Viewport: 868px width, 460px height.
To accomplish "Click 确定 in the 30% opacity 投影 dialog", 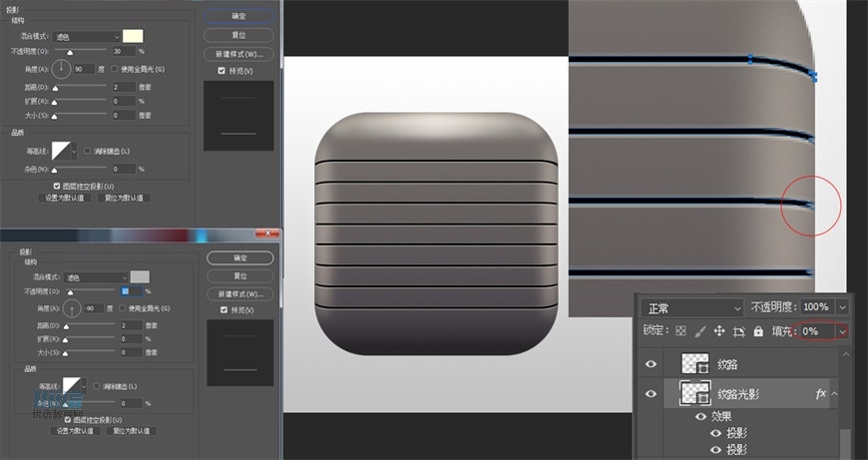I will tap(238, 16).
